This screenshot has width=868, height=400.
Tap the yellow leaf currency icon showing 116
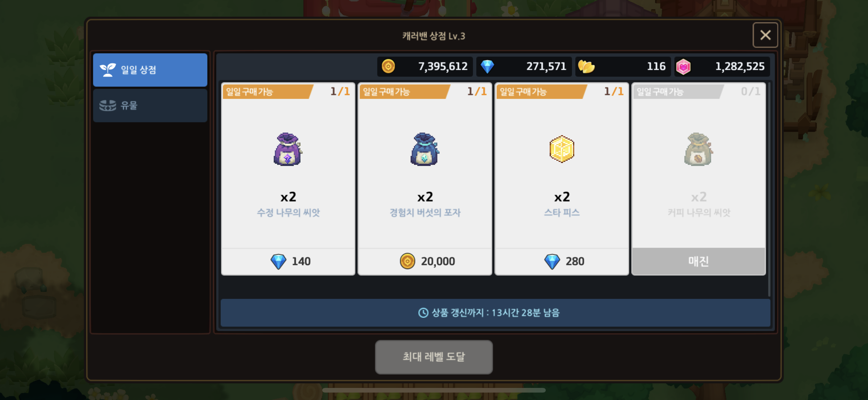tap(586, 66)
